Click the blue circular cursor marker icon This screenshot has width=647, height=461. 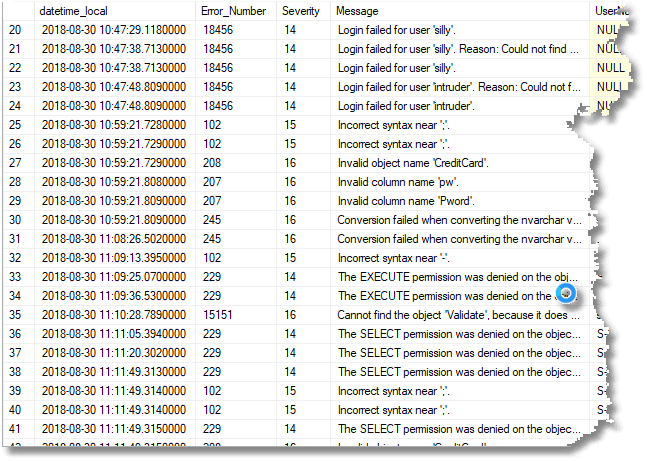(x=566, y=293)
